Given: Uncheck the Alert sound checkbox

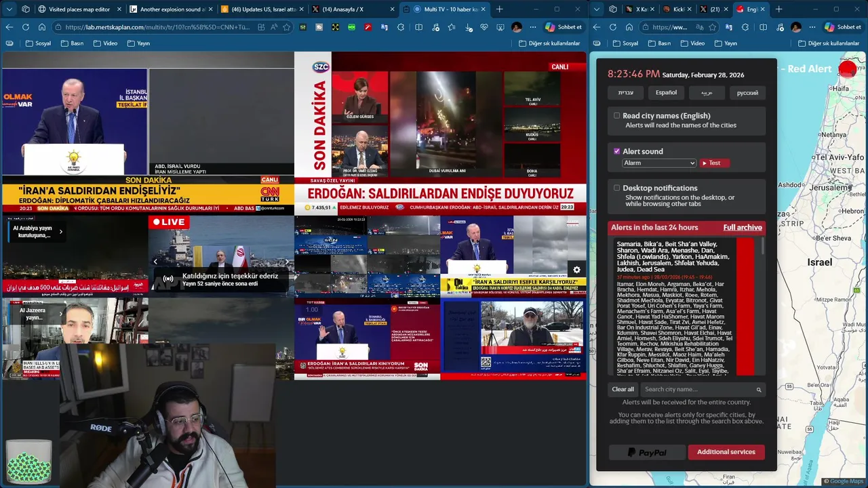Looking at the screenshot, I should 617,151.
